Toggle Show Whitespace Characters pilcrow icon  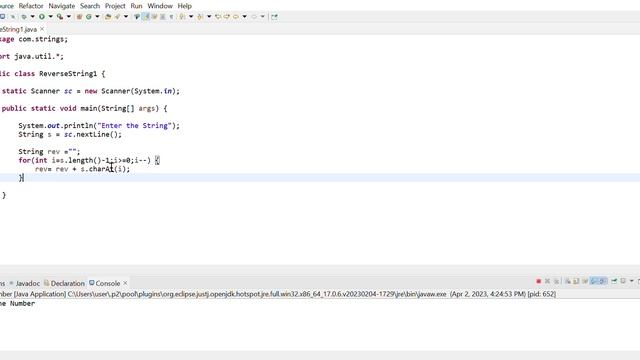(171, 17)
